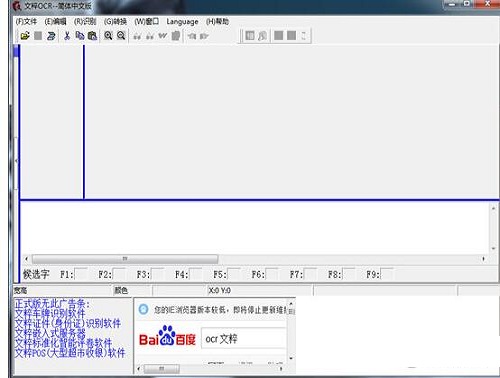Click the F7 candidate character box
The width and height of the screenshot is (500, 378).
click(x=310, y=274)
